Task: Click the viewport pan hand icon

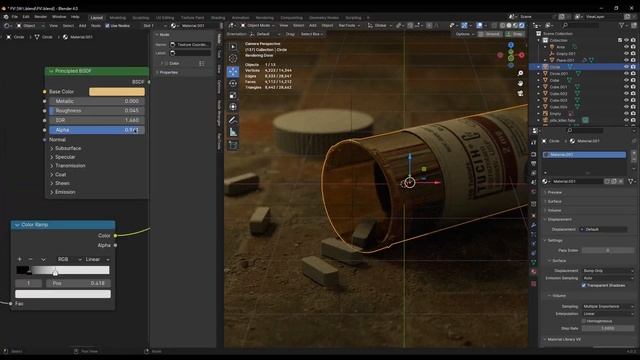Action: click(520, 83)
